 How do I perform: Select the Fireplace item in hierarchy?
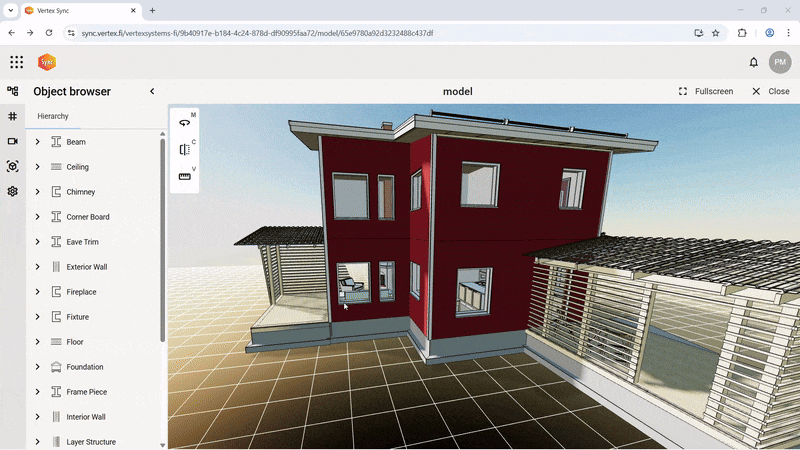pos(81,292)
